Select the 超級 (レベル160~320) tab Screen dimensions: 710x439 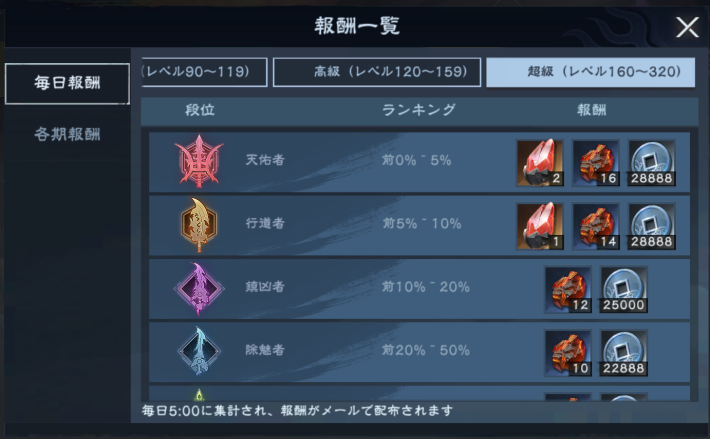(590, 72)
